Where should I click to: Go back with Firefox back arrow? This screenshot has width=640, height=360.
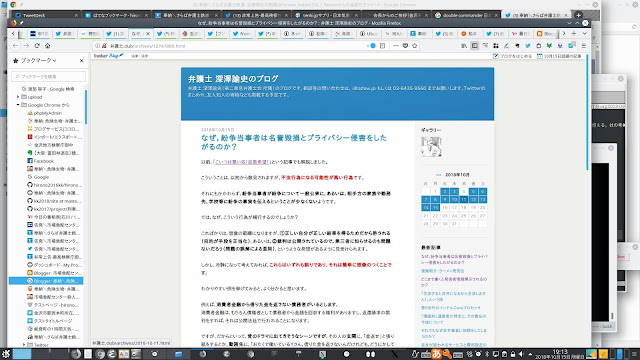pos(15,46)
